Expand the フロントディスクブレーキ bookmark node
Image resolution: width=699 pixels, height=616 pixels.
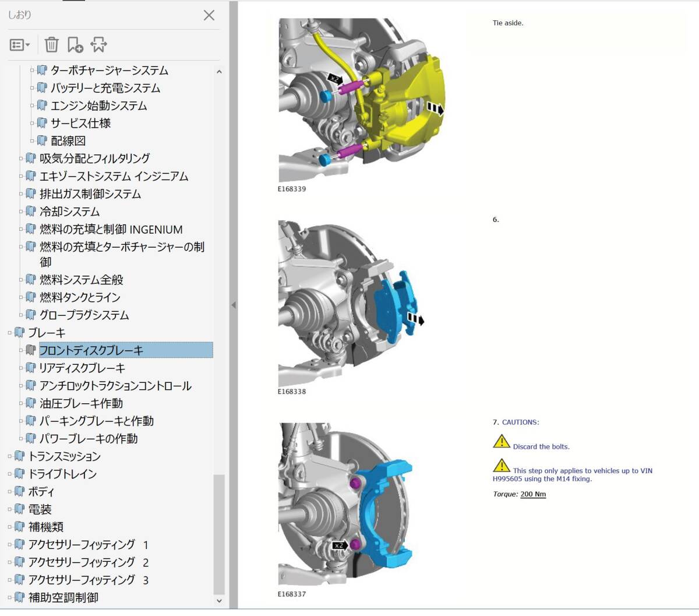21,350
